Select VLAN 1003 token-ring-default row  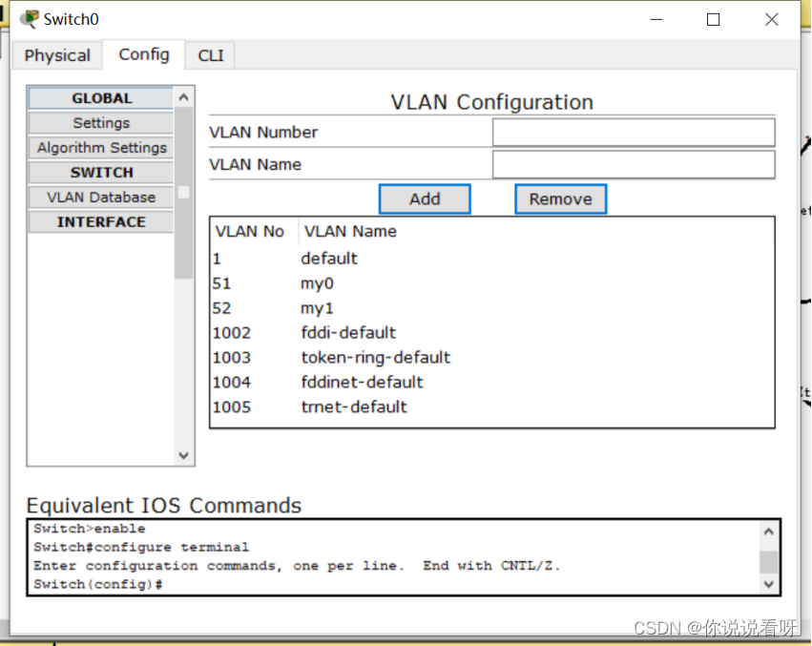[492, 358]
